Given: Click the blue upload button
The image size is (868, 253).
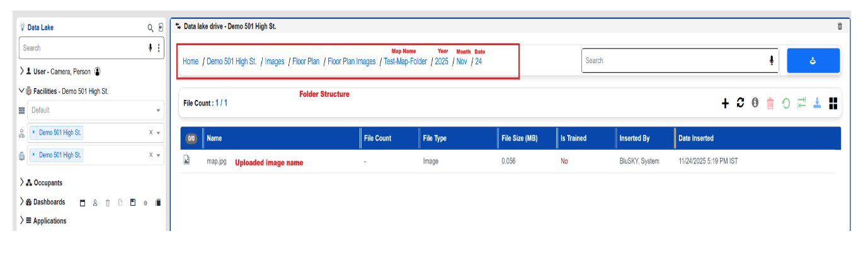Looking at the screenshot, I should [813, 61].
